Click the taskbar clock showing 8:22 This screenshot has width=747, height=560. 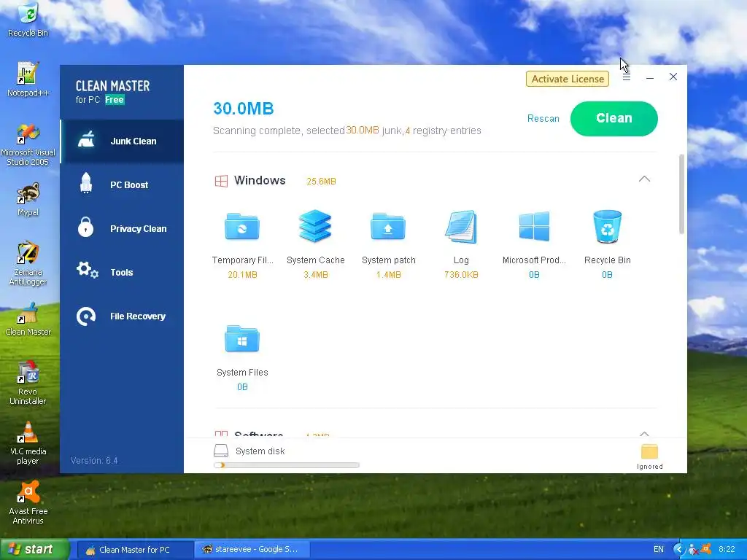(x=727, y=550)
